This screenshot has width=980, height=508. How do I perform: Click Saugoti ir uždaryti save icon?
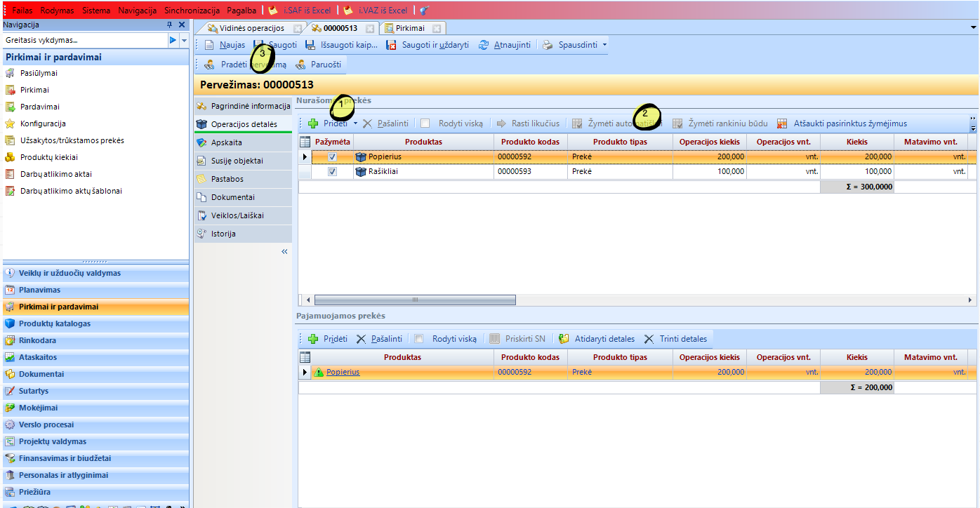392,45
